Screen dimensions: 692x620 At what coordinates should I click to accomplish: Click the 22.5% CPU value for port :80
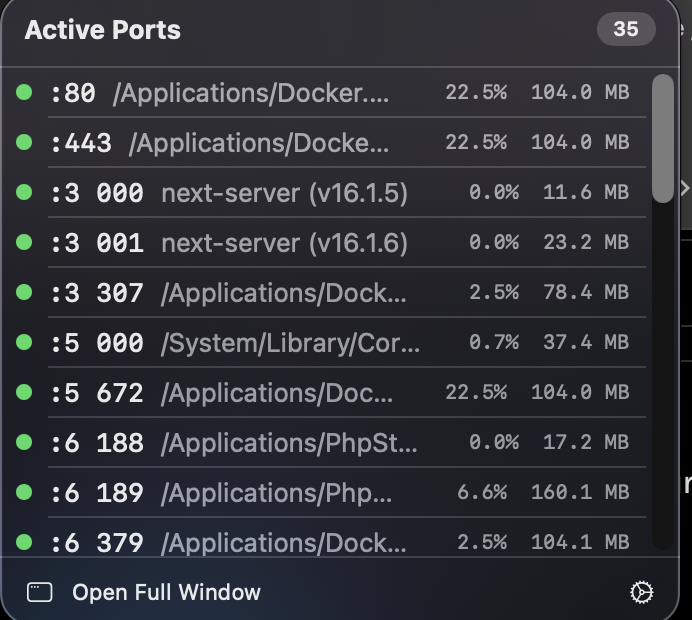click(x=476, y=92)
